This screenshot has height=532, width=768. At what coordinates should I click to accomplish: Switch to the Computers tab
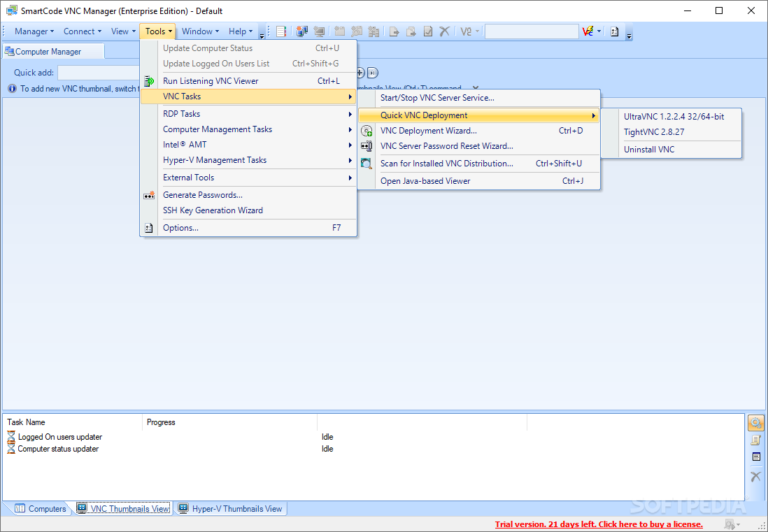[40, 508]
